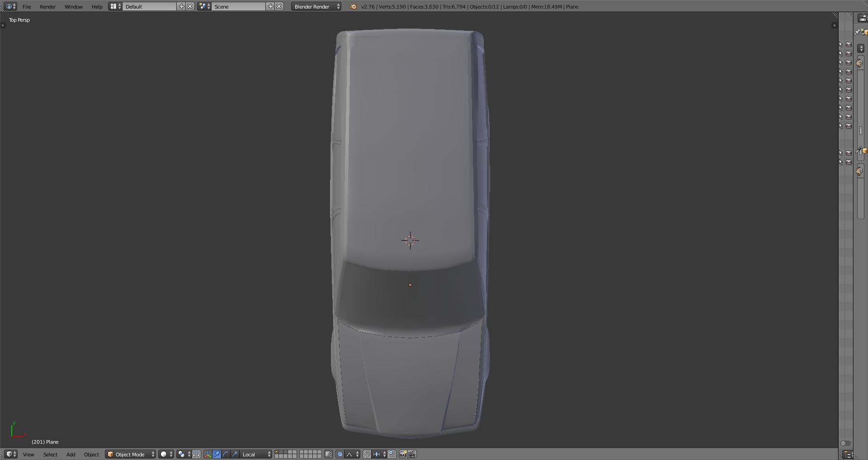
Task: Add a new scene next to Scene field
Action: click(271, 6)
